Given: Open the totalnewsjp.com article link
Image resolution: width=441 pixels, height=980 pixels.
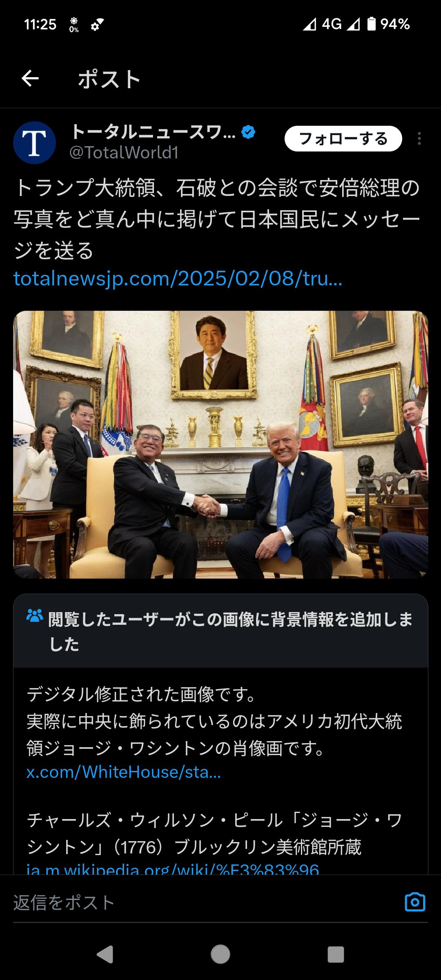Looking at the screenshot, I should coord(178,278).
